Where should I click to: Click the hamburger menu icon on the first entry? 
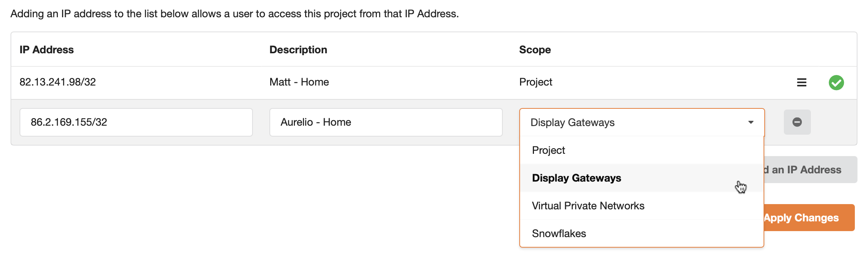click(801, 82)
